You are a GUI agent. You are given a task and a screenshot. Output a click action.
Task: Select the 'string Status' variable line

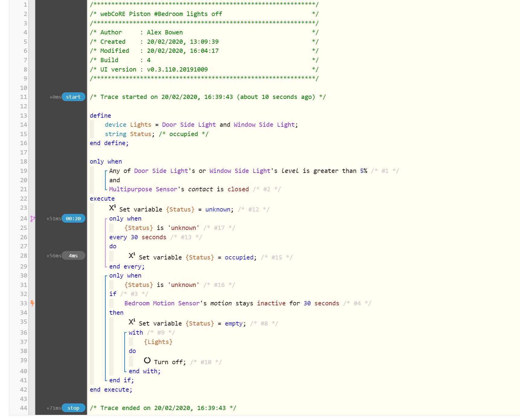[x=156, y=134]
